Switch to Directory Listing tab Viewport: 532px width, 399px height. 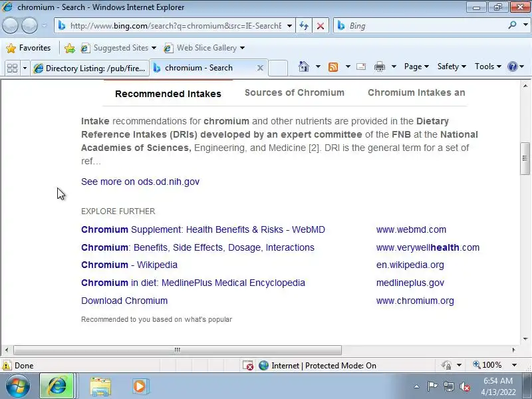(90, 68)
